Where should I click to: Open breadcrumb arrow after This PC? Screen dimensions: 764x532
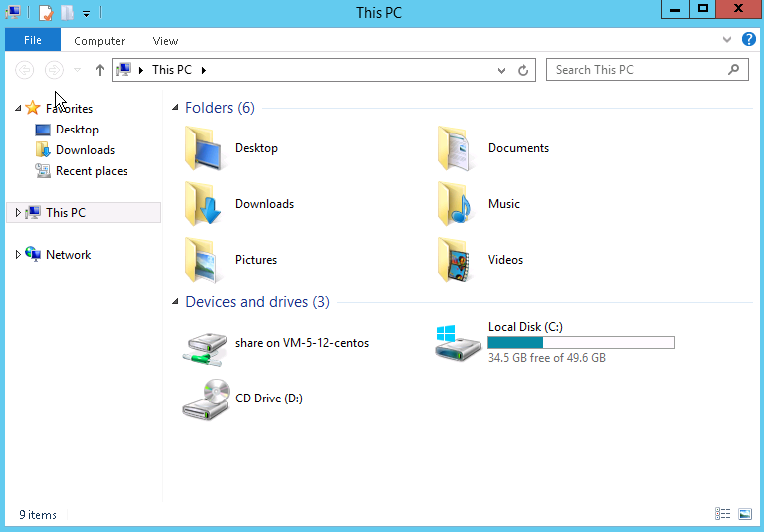pos(204,70)
